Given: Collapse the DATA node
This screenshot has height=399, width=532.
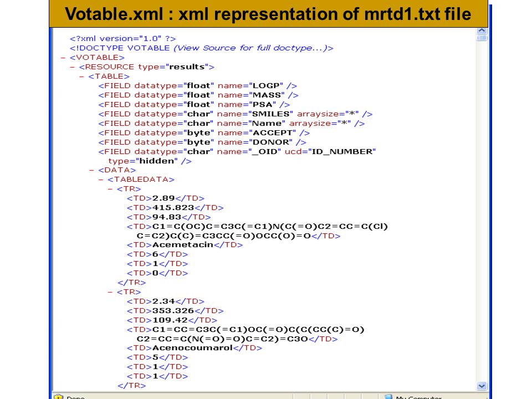Looking at the screenshot, I should [91, 170].
